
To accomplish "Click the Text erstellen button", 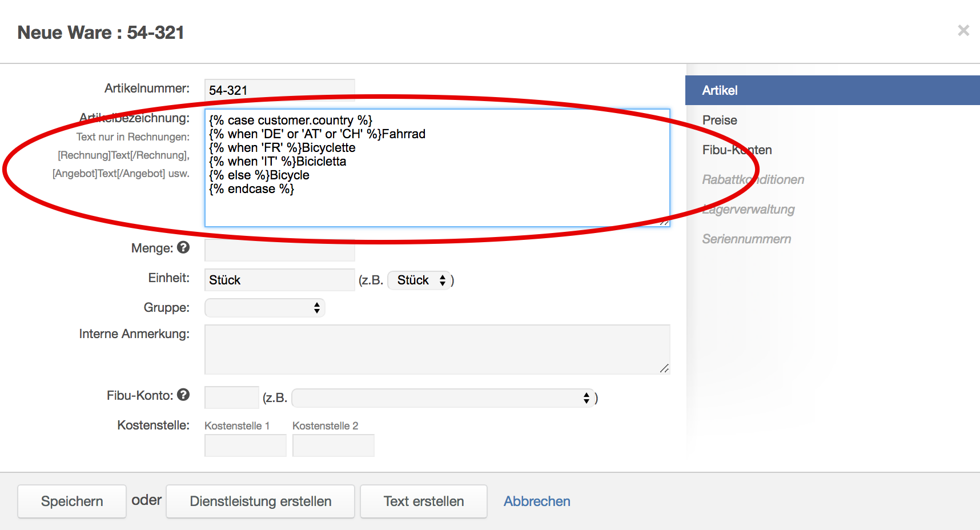I will 423,501.
